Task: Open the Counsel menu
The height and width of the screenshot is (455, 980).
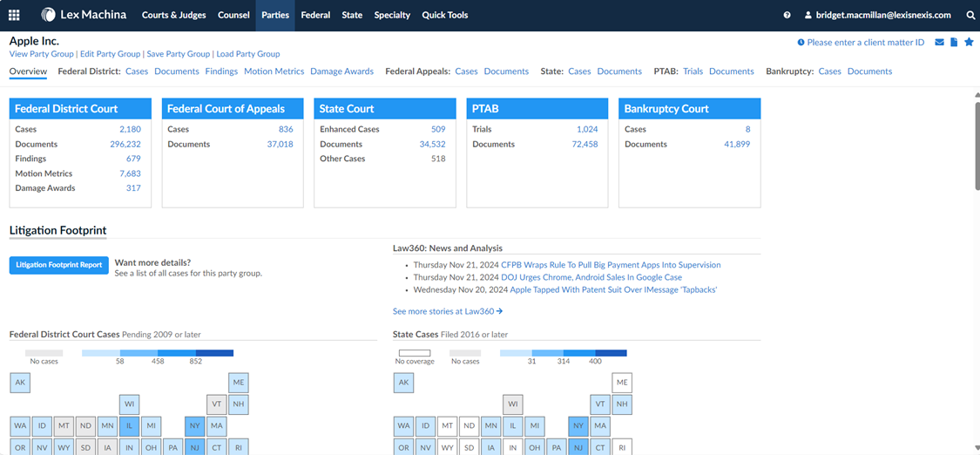Action: click(233, 15)
